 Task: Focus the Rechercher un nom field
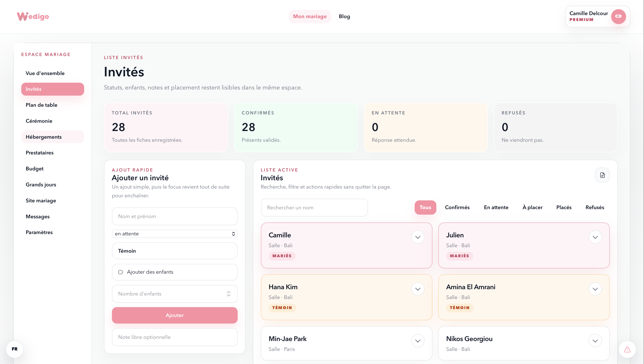314,208
